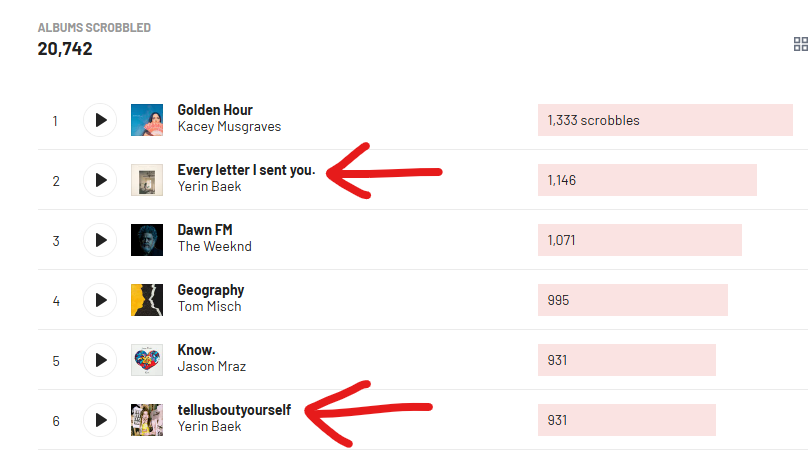Play Every letter I sent you album
The width and height of the screenshot is (808, 454).
click(x=100, y=180)
